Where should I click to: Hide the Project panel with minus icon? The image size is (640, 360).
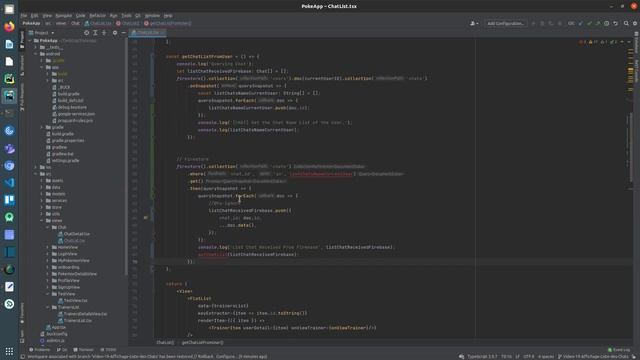tap(124, 33)
